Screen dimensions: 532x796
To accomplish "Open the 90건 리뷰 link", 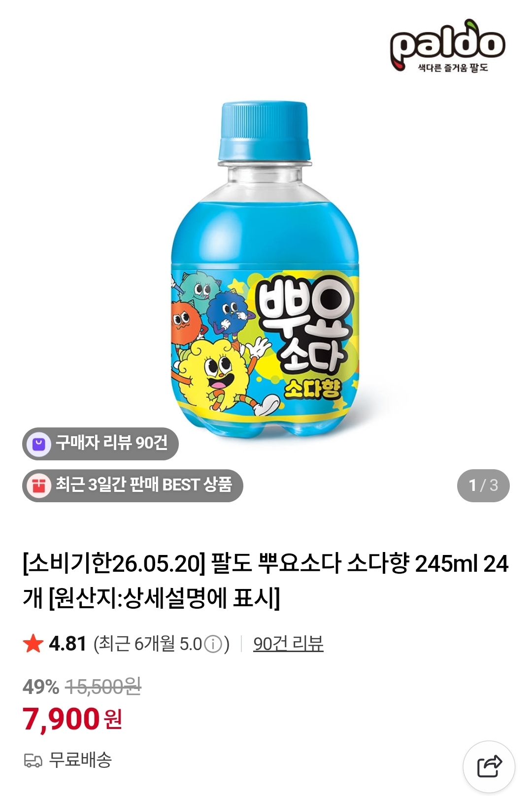I will point(288,644).
